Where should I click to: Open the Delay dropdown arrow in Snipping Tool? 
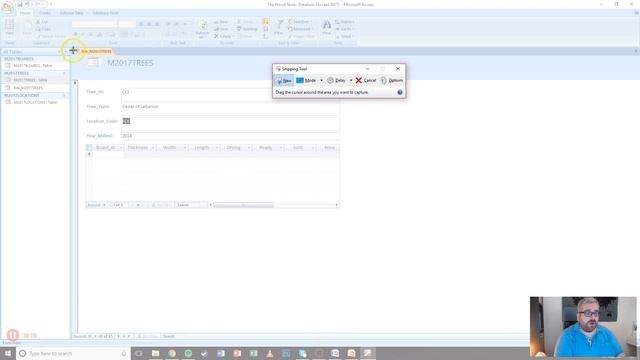coord(351,80)
